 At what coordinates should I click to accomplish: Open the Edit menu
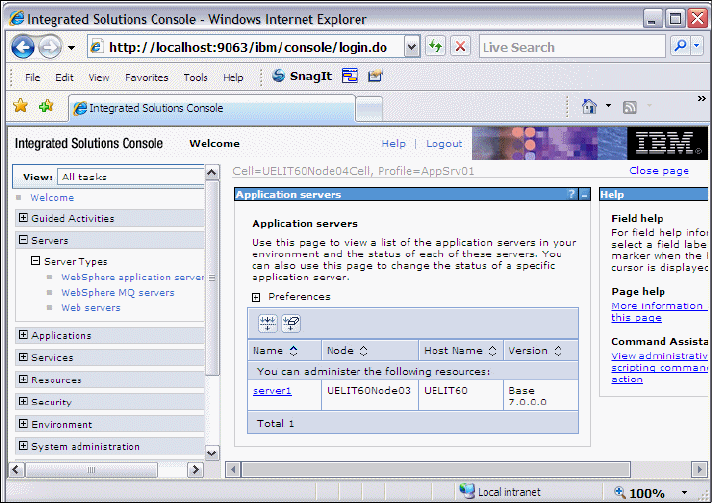[64, 78]
